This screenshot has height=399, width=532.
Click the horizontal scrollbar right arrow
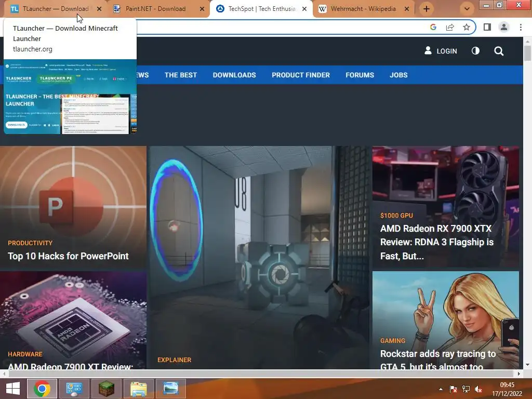click(518, 374)
